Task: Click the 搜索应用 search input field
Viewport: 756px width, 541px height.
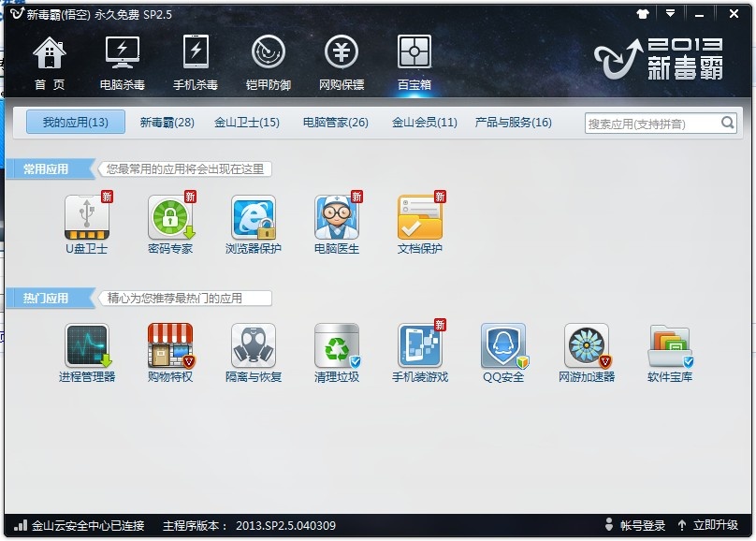Action: [x=651, y=124]
